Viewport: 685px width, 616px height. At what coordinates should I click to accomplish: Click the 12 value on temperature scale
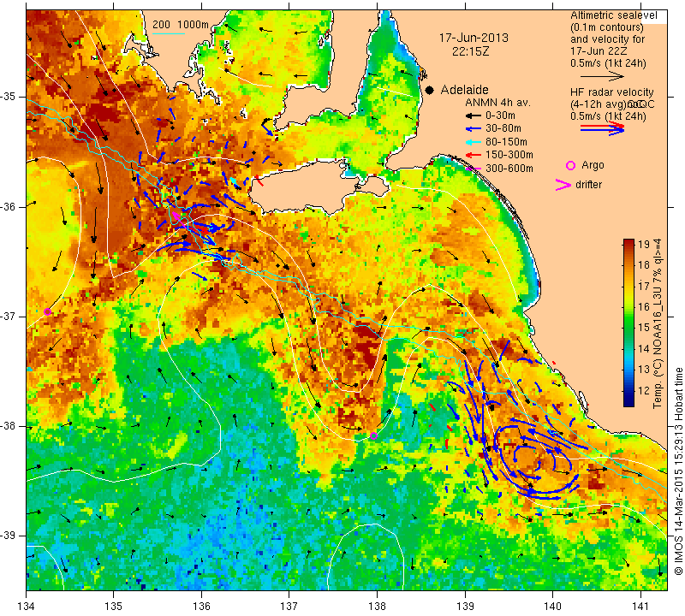(644, 390)
